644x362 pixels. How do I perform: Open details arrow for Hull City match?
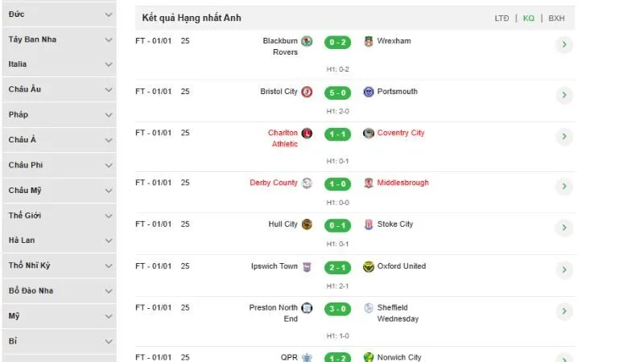pos(564,228)
